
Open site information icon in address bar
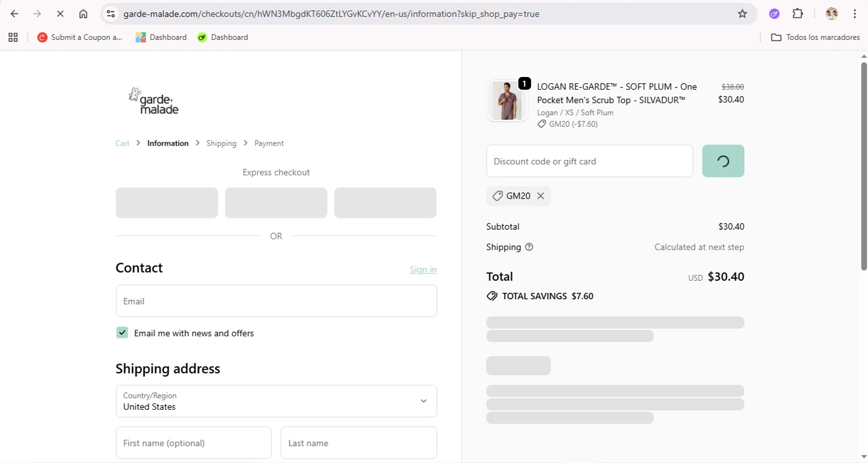(x=111, y=14)
